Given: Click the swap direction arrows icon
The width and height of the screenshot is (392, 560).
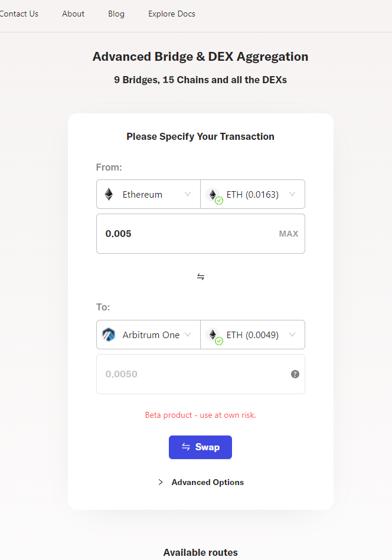Looking at the screenshot, I should pyautogui.click(x=201, y=277).
